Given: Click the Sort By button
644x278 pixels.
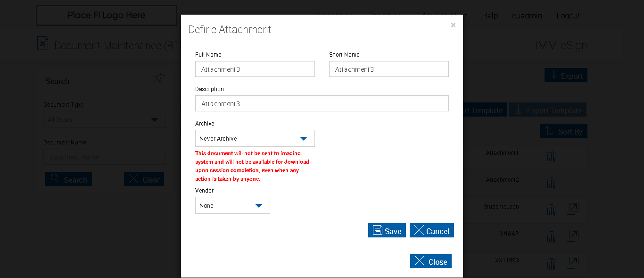Looking at the screenshot, I should (563, 131).
